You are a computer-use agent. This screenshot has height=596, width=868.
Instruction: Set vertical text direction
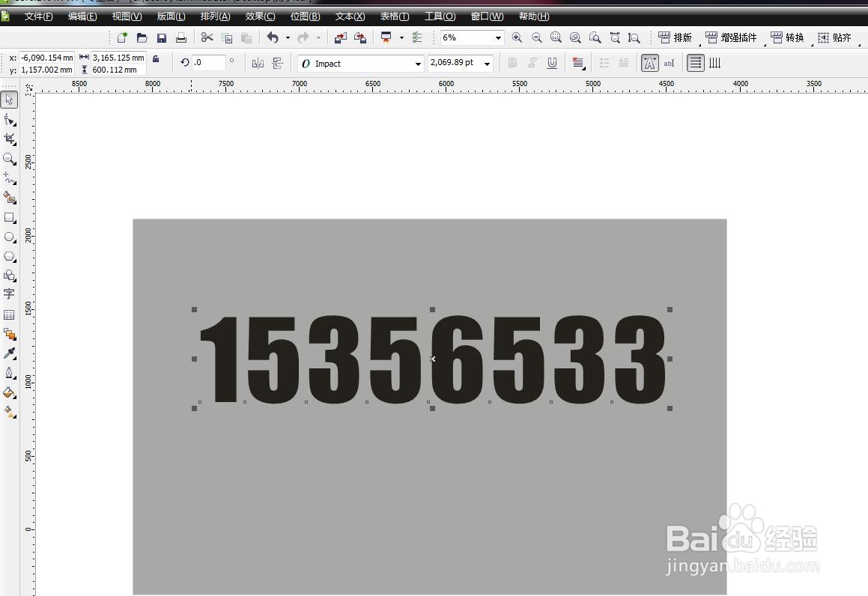[714, 63]
